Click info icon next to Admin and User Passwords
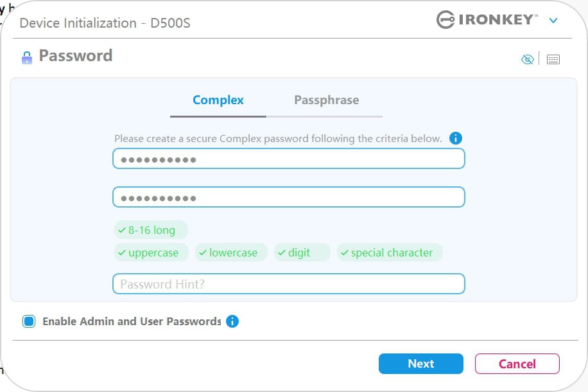 pos(232,321)
